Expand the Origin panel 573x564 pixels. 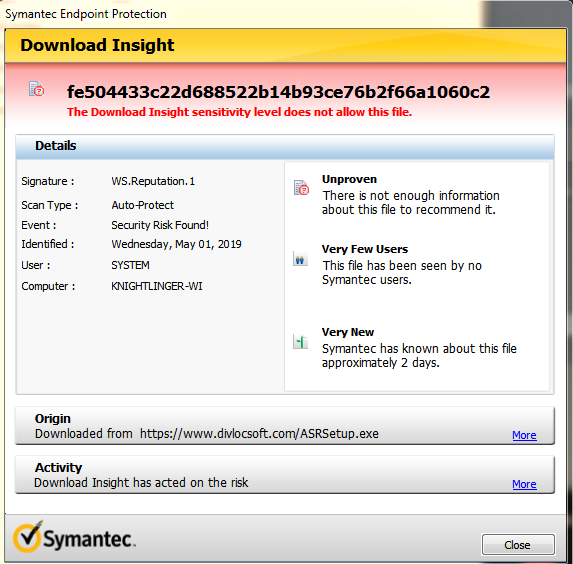tap(285, 426)
